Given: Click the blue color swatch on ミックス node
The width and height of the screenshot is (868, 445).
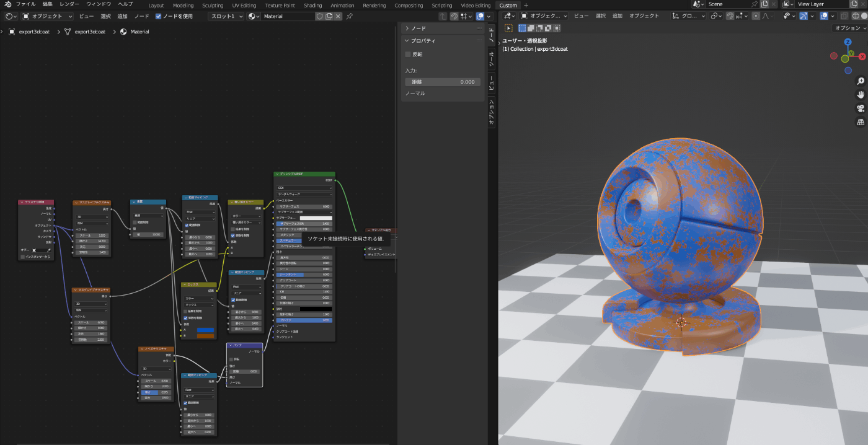Looking at the screenshot, I should (205, 330).
